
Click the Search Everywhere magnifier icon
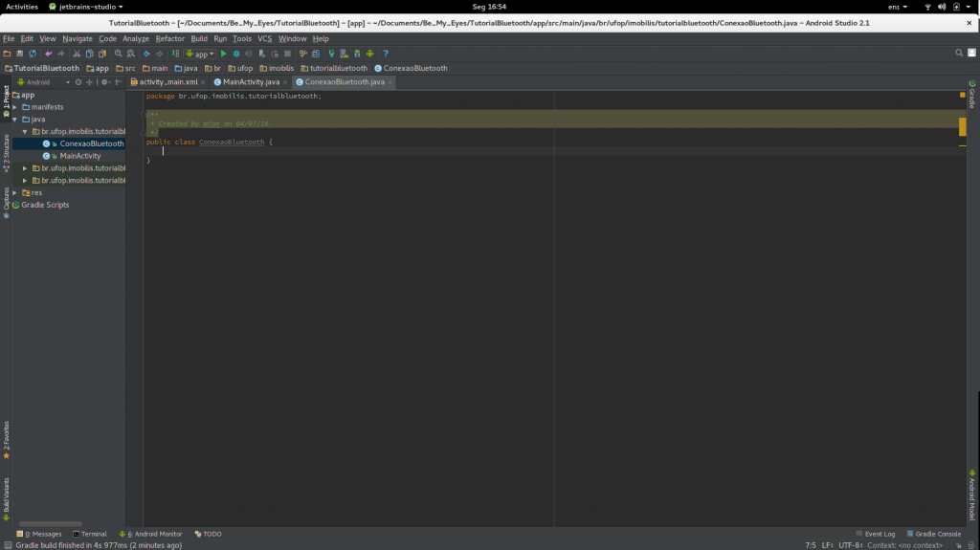(x=959, y=54)
